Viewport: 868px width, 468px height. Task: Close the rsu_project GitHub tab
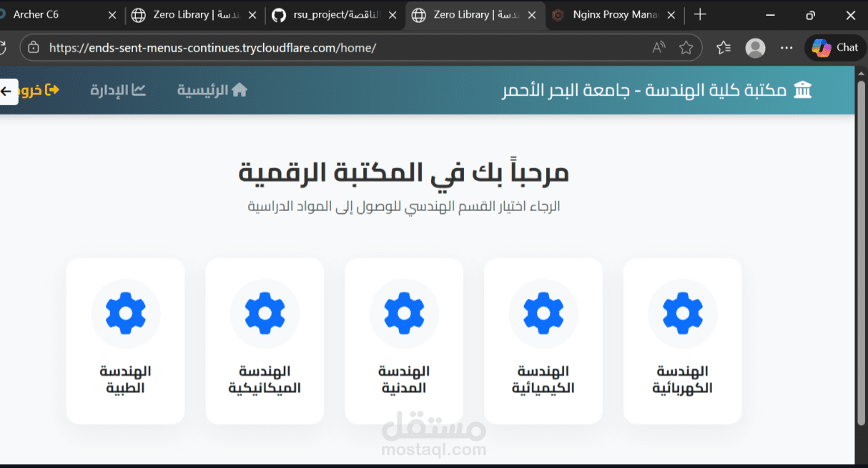392,15
